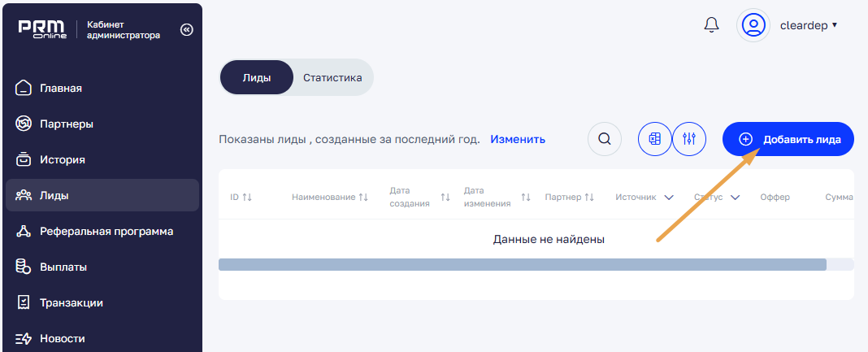
Task: Click the Изменить link
Action: tap(517, 139)
